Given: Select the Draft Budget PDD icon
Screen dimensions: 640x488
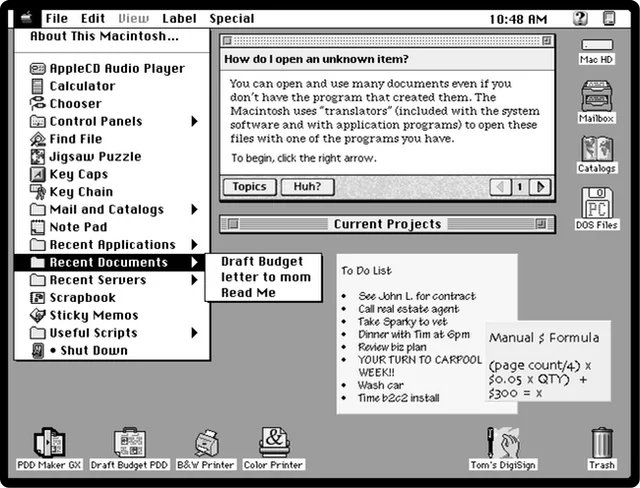Looking at the screenshot, I should (x=129, y=442).
